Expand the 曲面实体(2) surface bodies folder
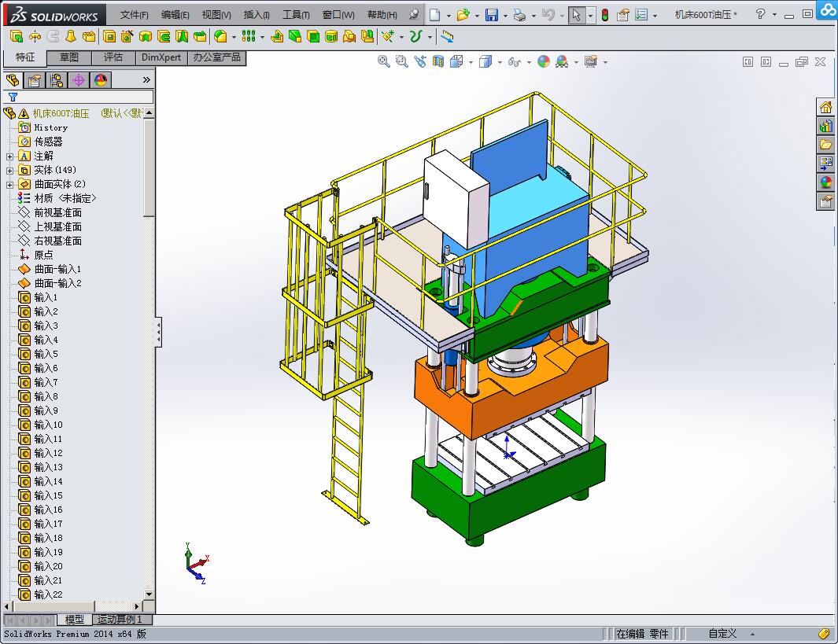 [x=9, y=184]
